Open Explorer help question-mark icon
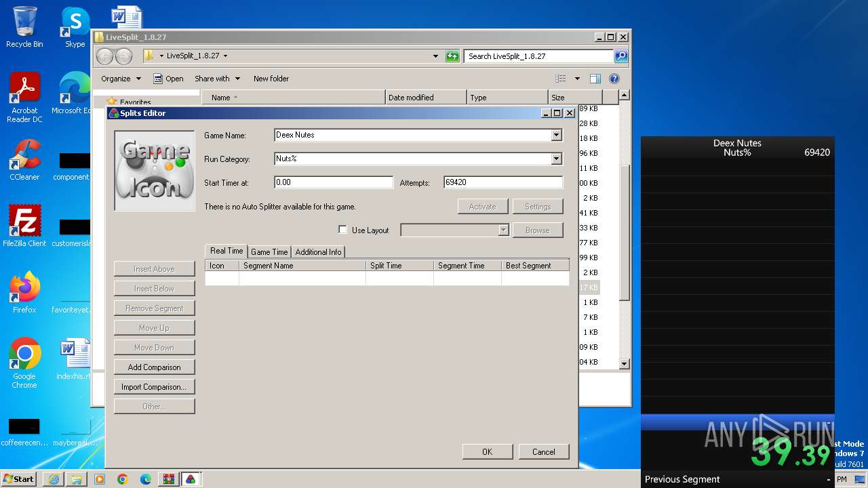The image size is (868, 488). click(x=614, y=79)
